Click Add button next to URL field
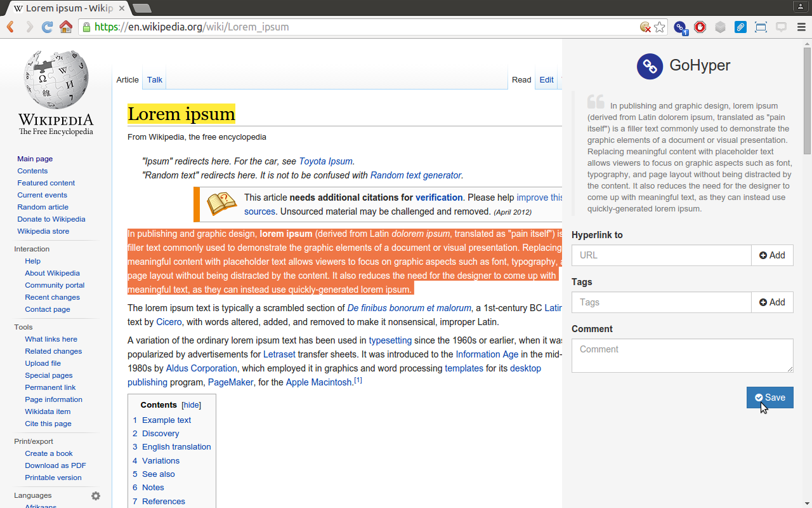This screenshot has height=508, width=812. (x=772, y=255)
